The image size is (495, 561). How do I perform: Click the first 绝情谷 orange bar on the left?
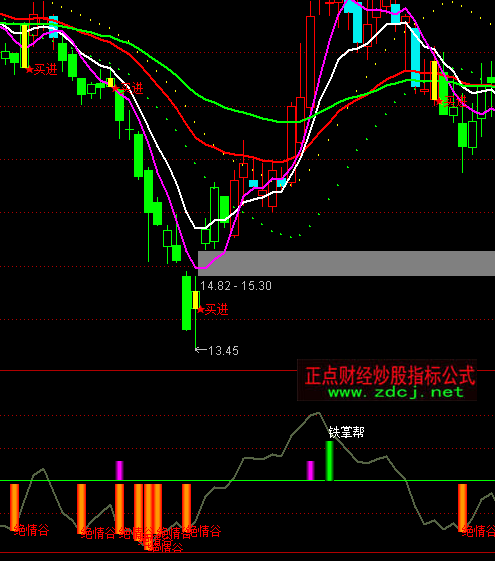[x=14, y=507]
